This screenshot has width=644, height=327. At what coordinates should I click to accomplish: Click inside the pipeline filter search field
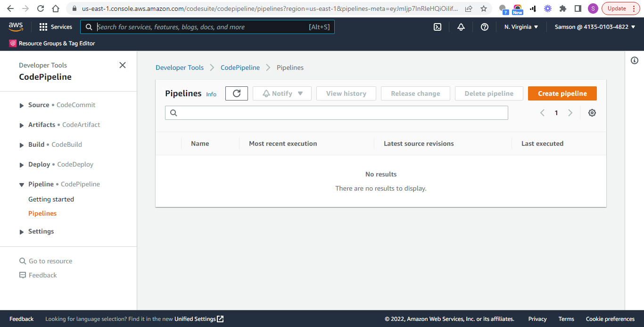(336, 112)
